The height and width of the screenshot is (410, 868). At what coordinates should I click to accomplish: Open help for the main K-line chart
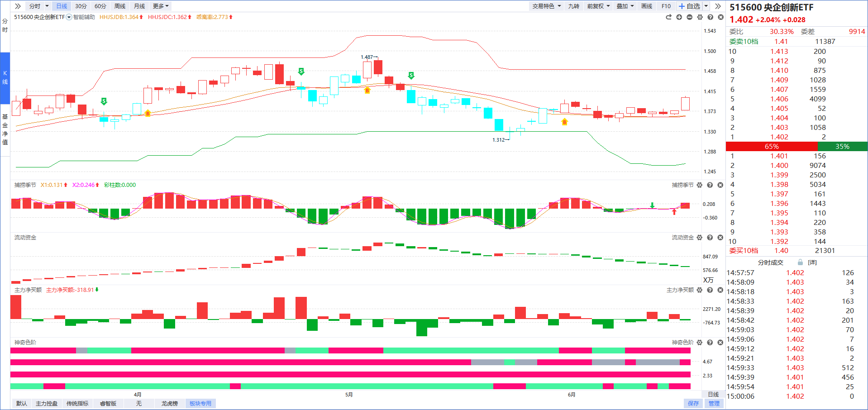(x=710, y=17)
